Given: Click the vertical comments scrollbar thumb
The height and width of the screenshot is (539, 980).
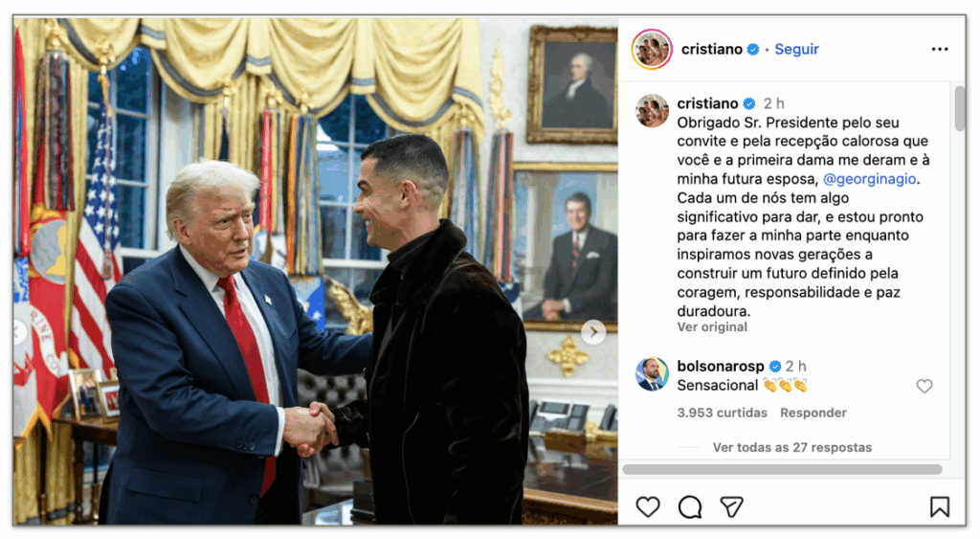Looking at the screenshot, I should click(x=959, y=109).
